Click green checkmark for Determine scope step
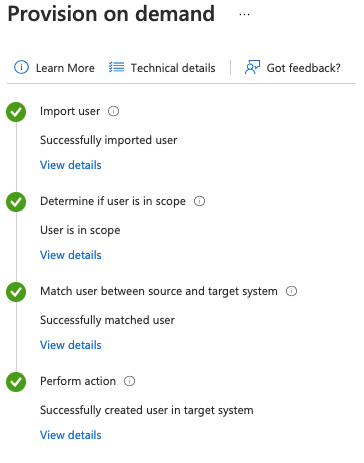 pyautogui.click(x=16, y=202)
